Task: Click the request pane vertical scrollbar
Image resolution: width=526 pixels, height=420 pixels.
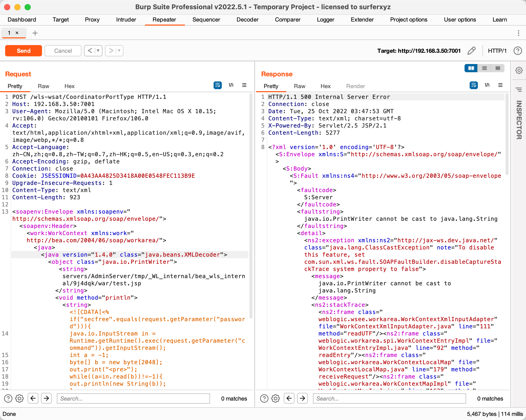Action: [x=251, y=205]
